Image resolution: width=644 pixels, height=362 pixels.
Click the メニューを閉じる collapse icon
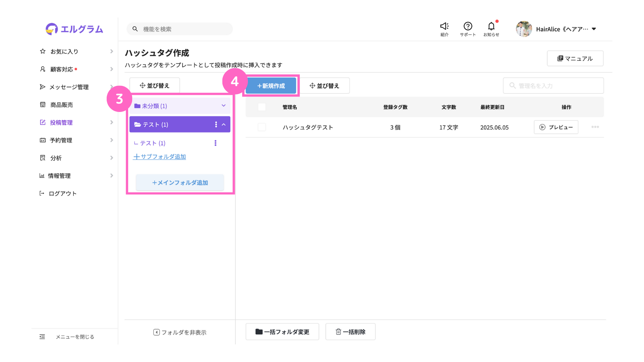pos(42,337)
